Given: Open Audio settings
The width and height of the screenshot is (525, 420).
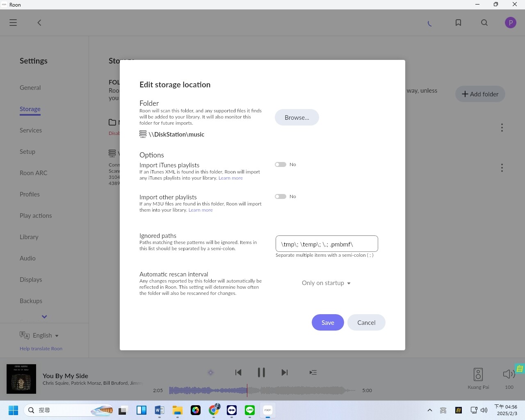Looking at the screenshot, I should [27, 258].
